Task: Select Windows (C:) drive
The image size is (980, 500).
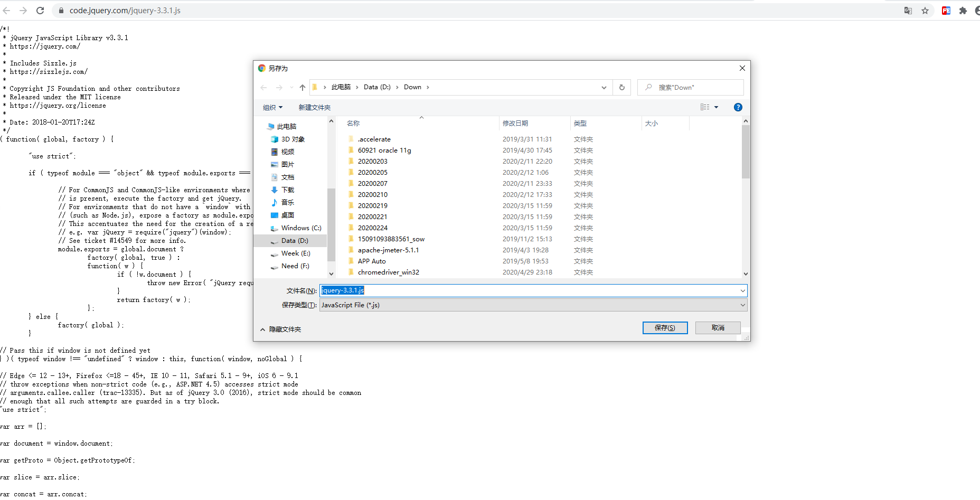Action: tap(301, 228)
